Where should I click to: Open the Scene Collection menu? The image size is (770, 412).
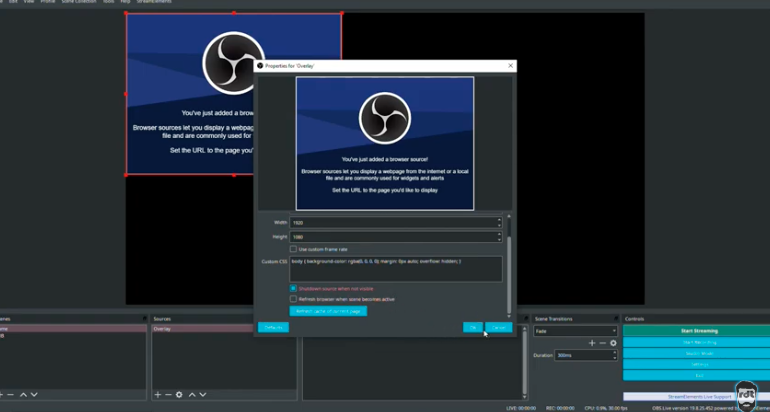[x=79, y=1]
